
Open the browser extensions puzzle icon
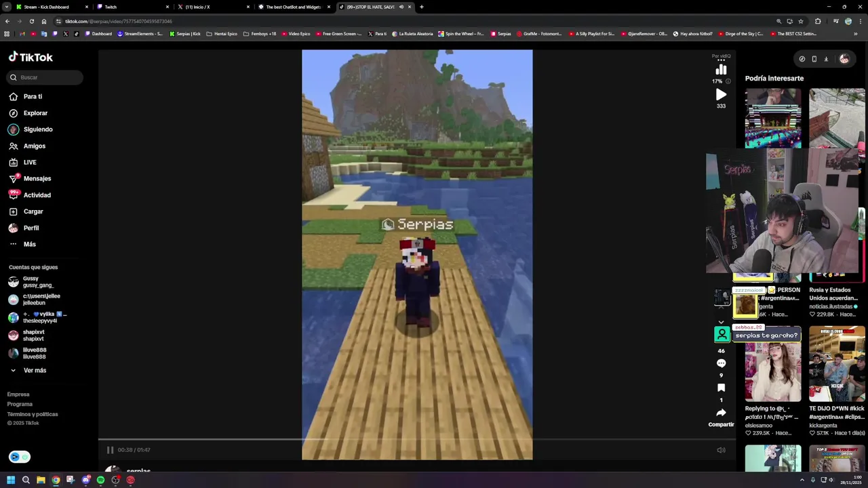click(818, 21)
